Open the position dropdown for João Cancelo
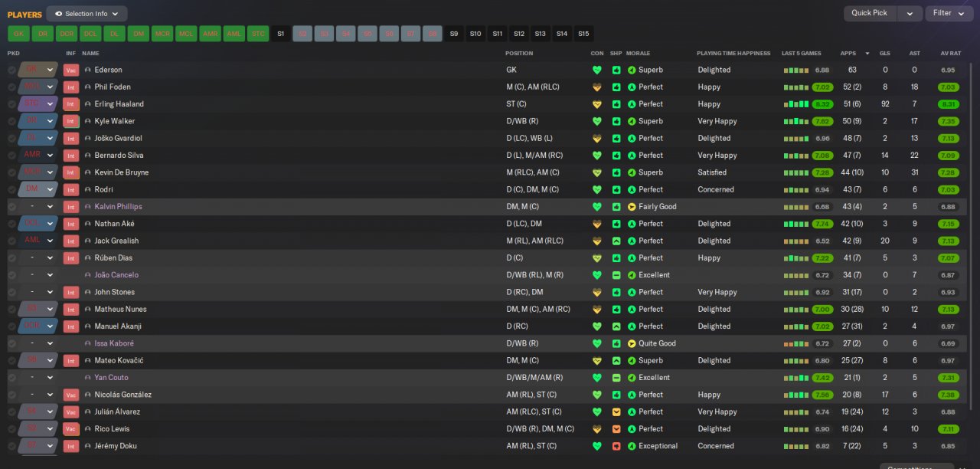The width and height of the screenshot is (980, 469). [x=38, y=275]
